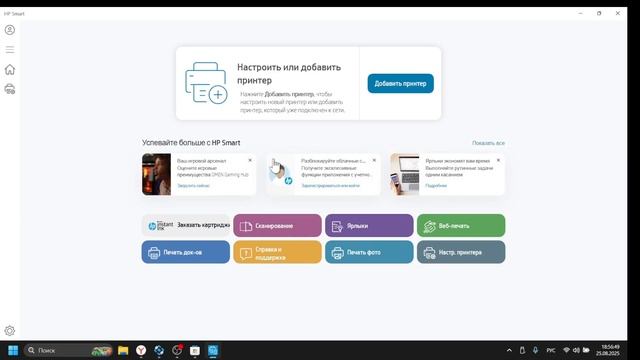Open printer settings icon in left sidebar
Image resolution: width=640 pixels, height=360 pixels.
point(10,89)
